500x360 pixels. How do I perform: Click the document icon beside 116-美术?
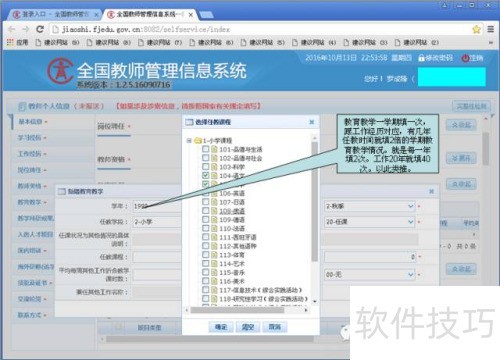pos(214,281)
